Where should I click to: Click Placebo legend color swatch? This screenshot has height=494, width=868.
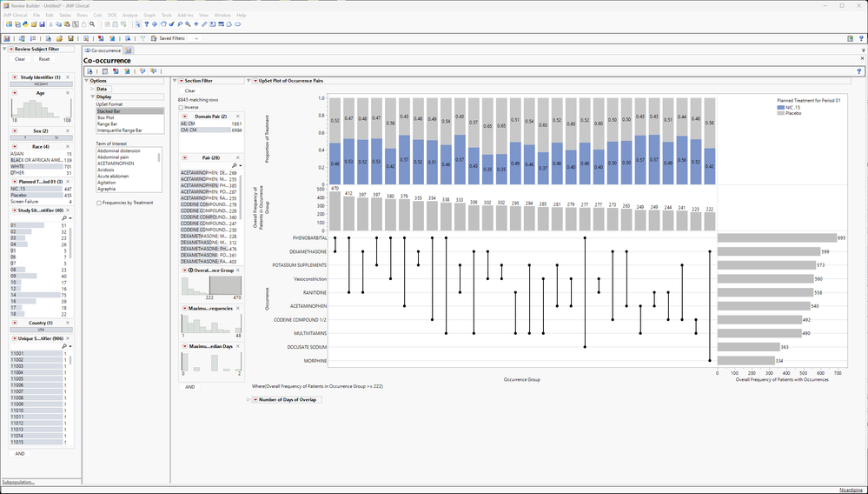(x=780, y=114)
